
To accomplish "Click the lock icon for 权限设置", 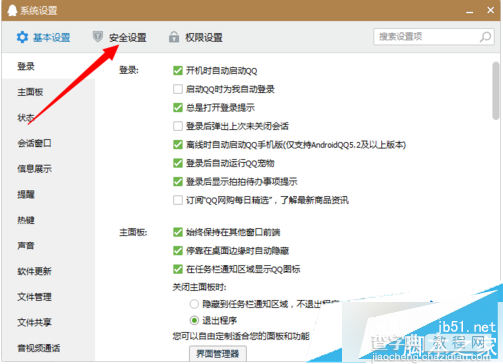I will click(174, 37).
